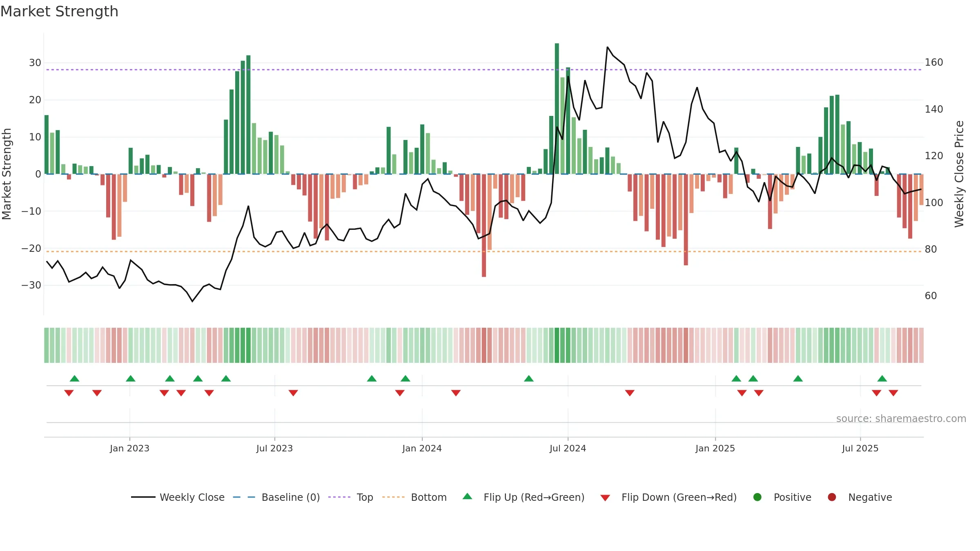Click the Jul 2024 axis label

568,448
